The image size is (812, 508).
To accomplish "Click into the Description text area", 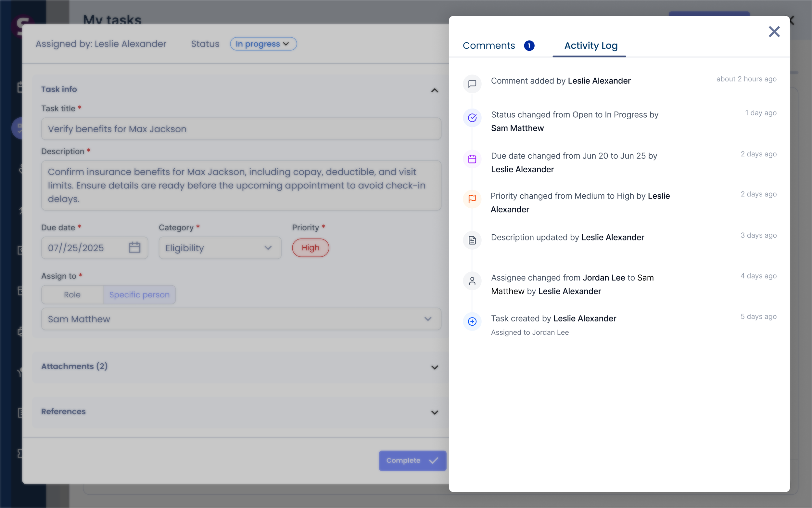I will pyautogui.click(x=241, y=186).
